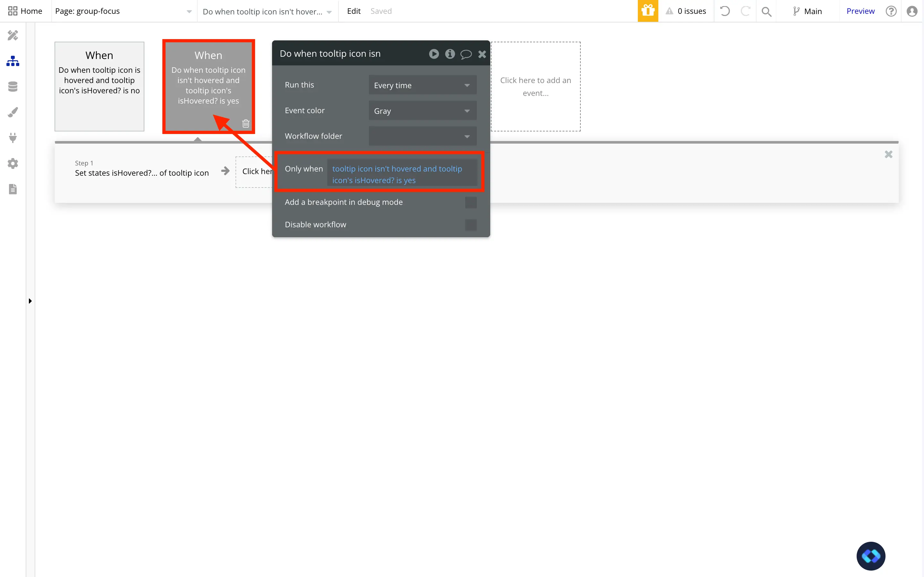The height and width of the screenshot is (577, 924).
Task: Click the play icon in the event dialog
Action: point(433,54)
